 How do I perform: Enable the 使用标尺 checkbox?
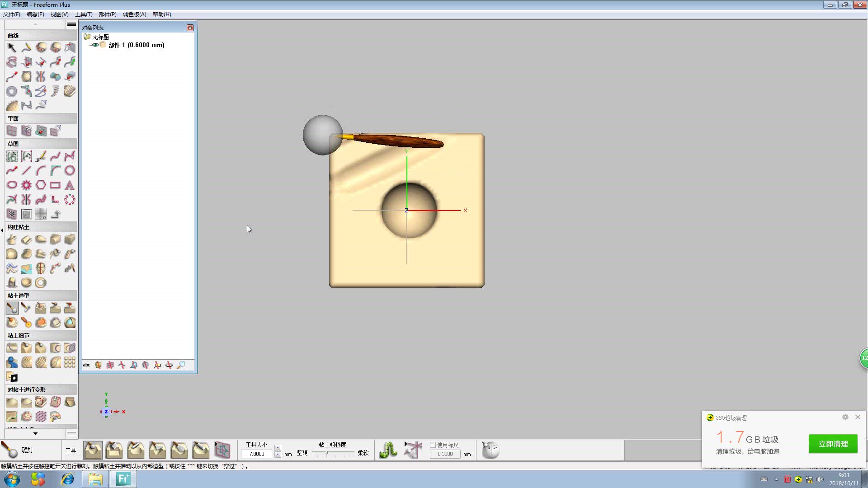pyautogui.click(x=433, y=445)
